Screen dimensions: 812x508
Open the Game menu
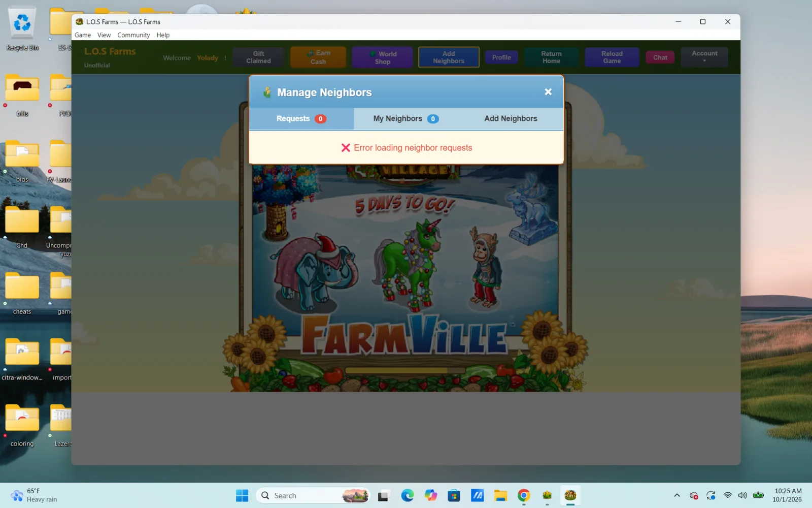(83, 35)
